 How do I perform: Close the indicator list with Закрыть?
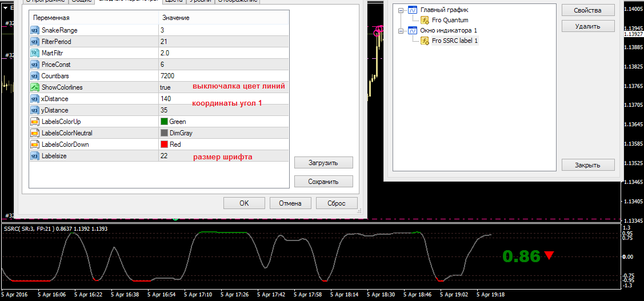588,165
